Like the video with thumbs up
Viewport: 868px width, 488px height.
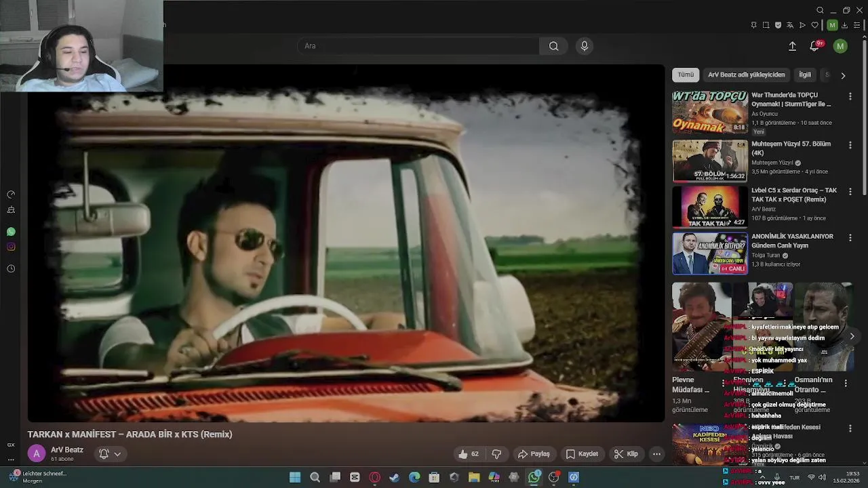click(x=469, y=454)
